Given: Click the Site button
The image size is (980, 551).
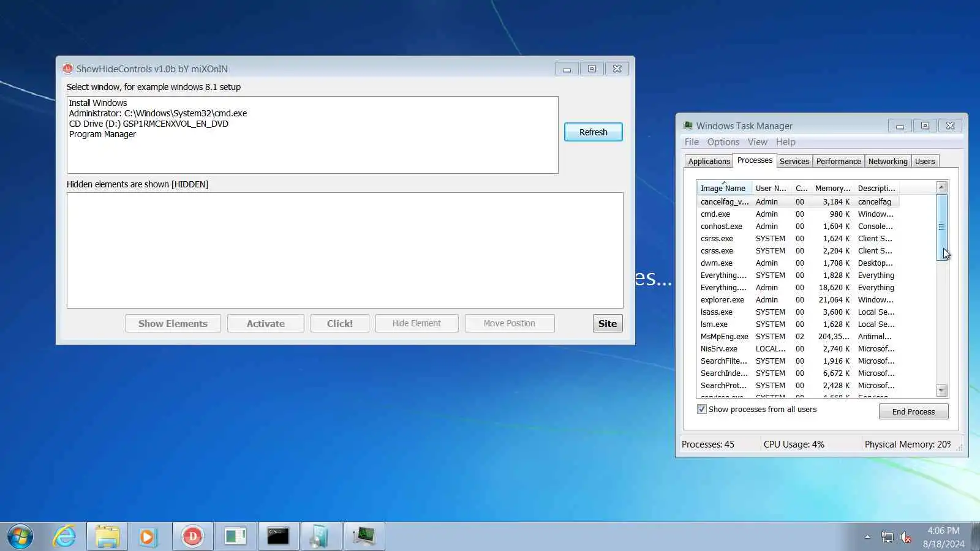Looking at the screenshot, I should pos(608,323).
